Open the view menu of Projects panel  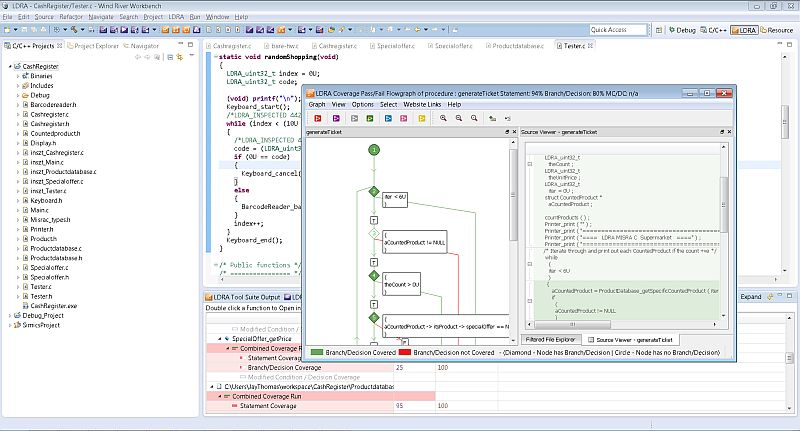click(191, 56)
